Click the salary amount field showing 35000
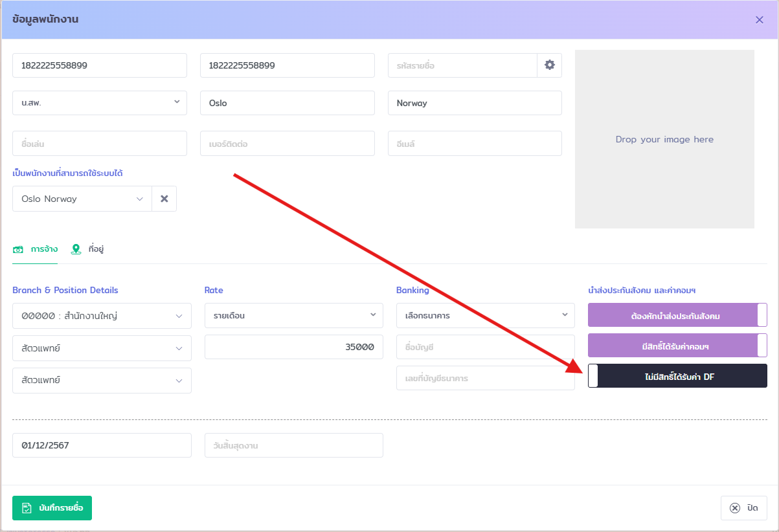 tap(293, 347)
